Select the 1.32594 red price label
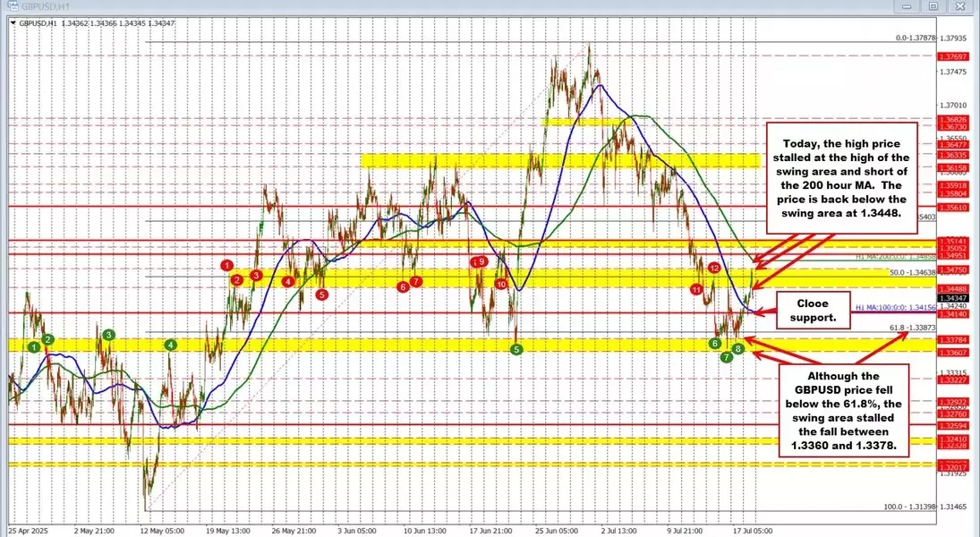 pos(954,426)
